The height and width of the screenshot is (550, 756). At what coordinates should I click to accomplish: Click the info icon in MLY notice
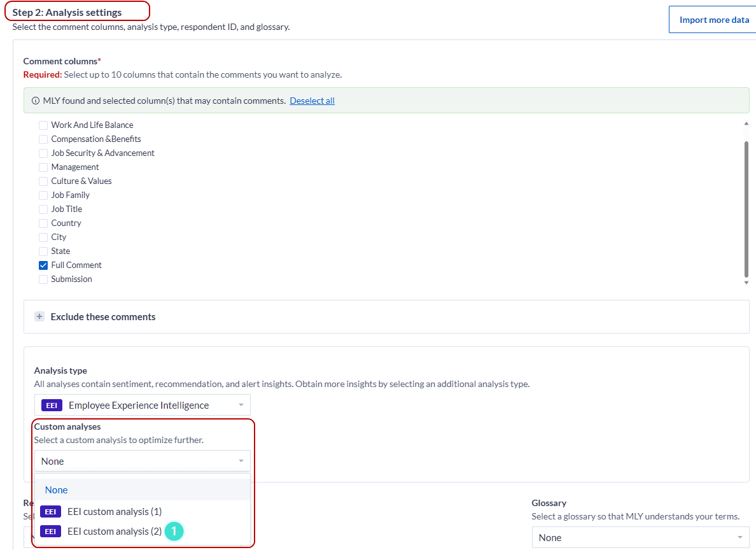(36, 101)
